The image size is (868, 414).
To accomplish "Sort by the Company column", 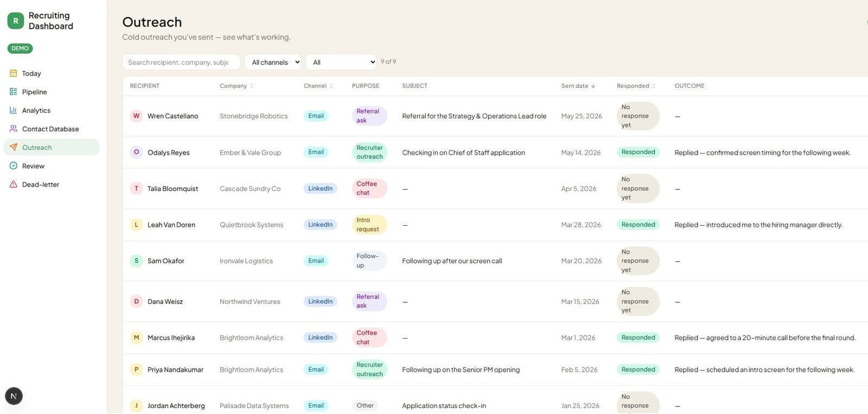I will 237,86.
